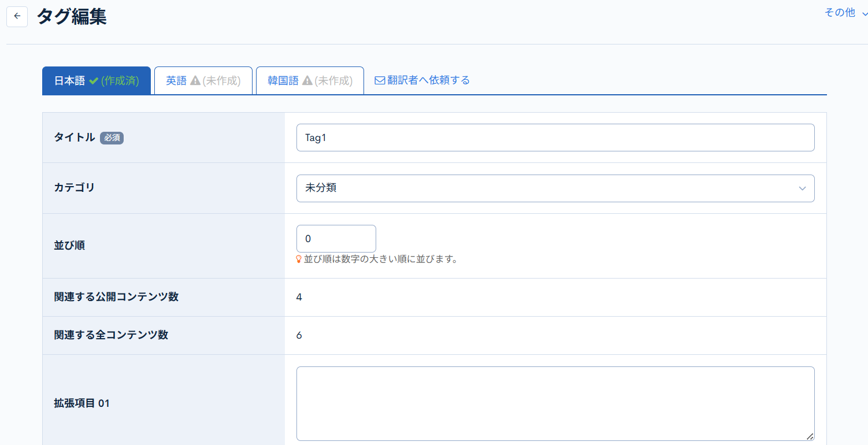The image size is (868, 445).
Task: Click the green checkmark on the 日本語 tab
Action: (x=92, y=80)
